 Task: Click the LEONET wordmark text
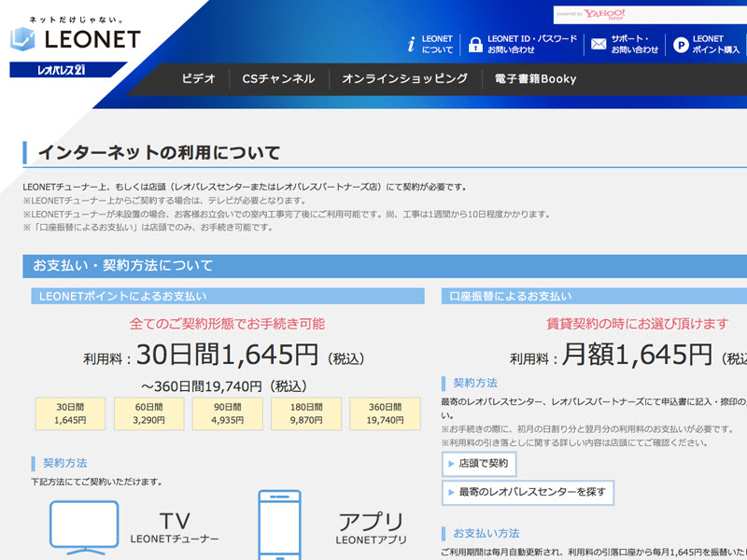(x=92, y=39)
